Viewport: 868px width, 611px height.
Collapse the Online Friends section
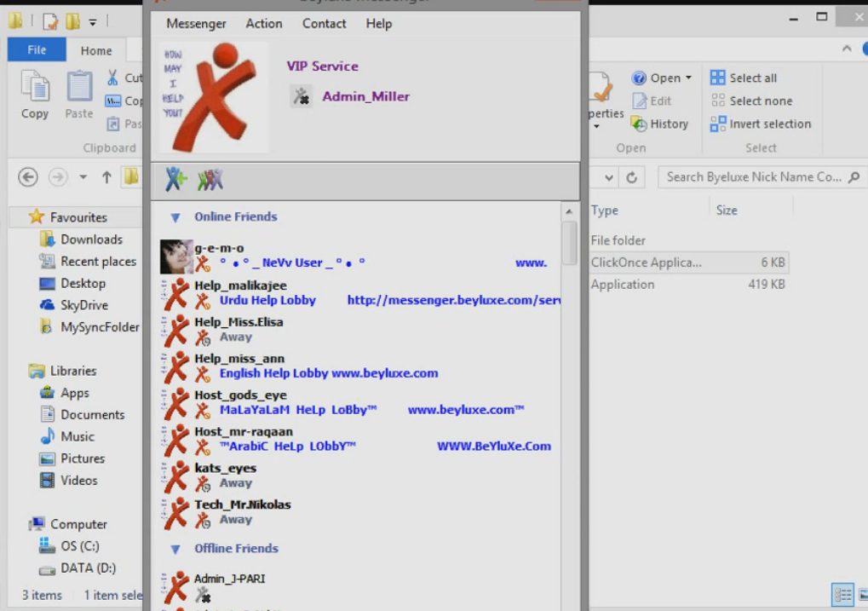(x=175, y=216)
